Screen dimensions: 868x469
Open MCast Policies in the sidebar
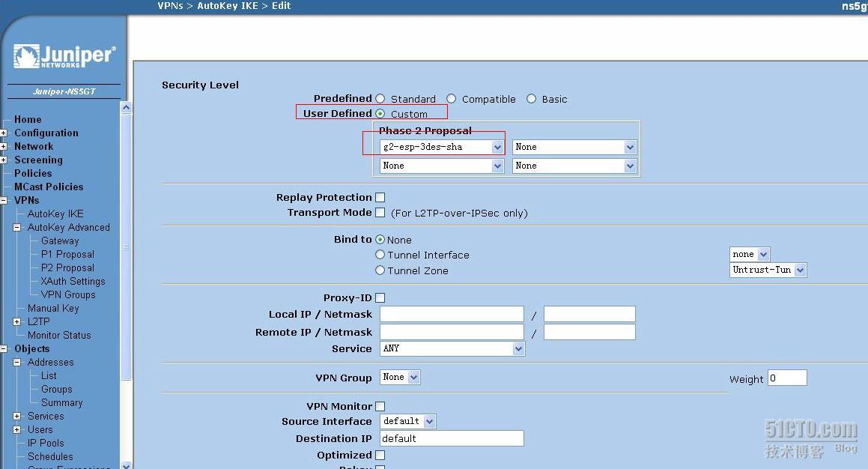pos(49,187)
